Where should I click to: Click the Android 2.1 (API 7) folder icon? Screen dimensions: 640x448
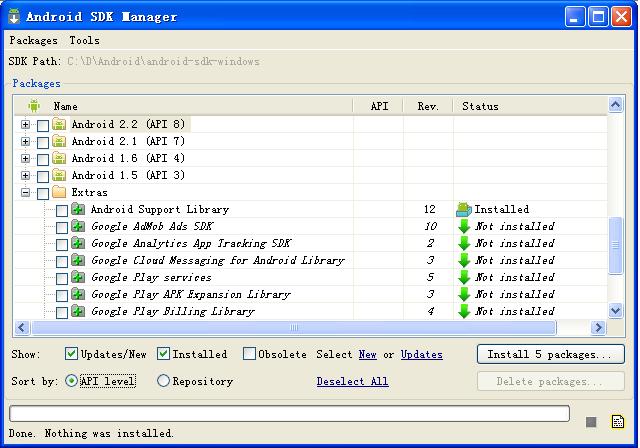59,141
